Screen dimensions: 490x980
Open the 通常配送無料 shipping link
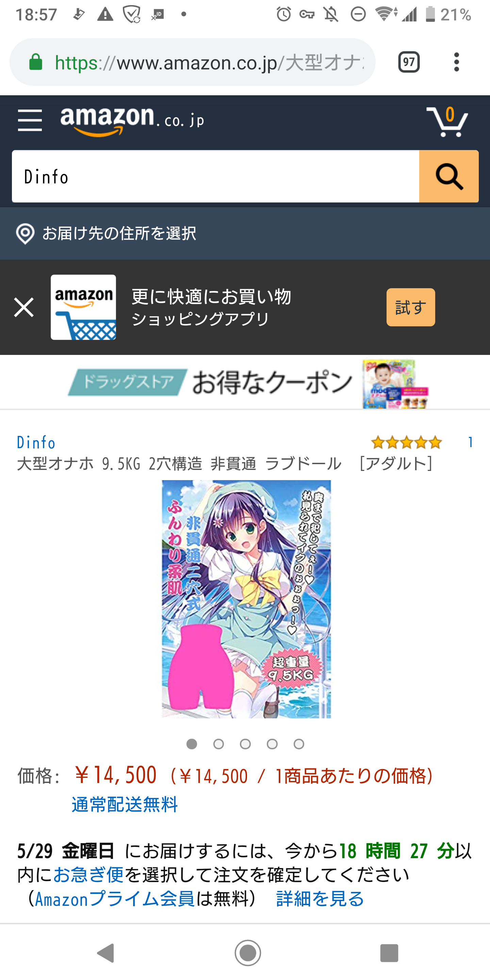[x=125, y=804]
